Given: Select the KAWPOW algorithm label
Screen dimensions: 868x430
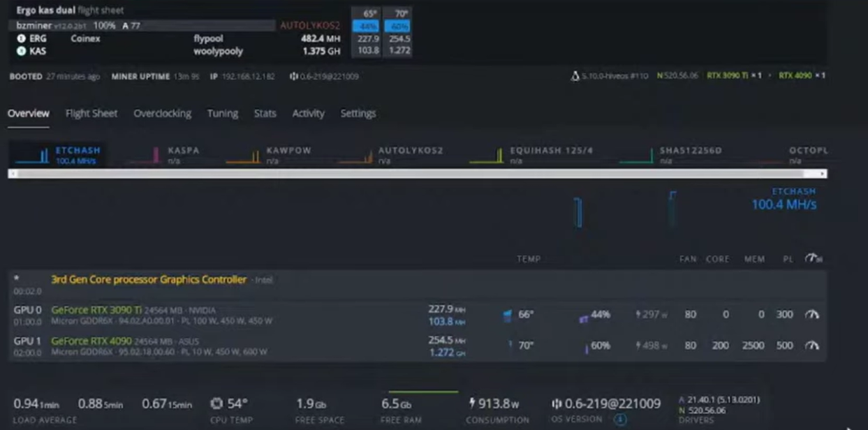Looking at the screenshot, I should 289,150.
